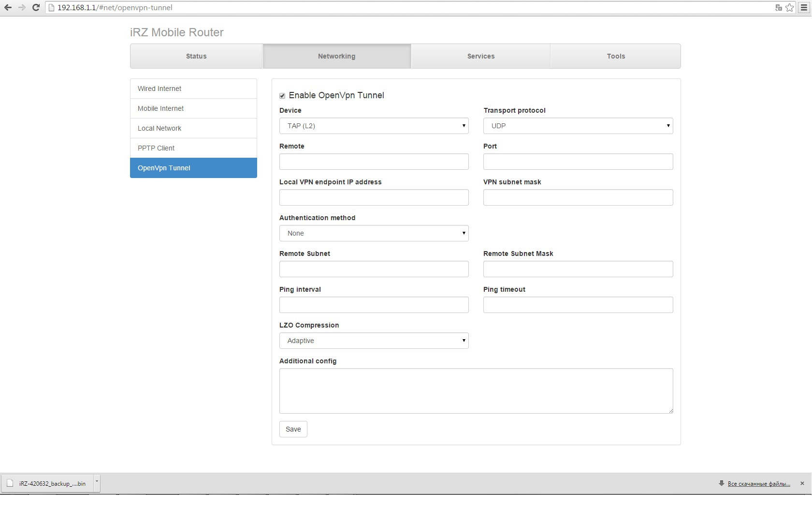Viewport: 812px width, 508px height.
Task: Focus the Remote input field
Action: (374, 162)
